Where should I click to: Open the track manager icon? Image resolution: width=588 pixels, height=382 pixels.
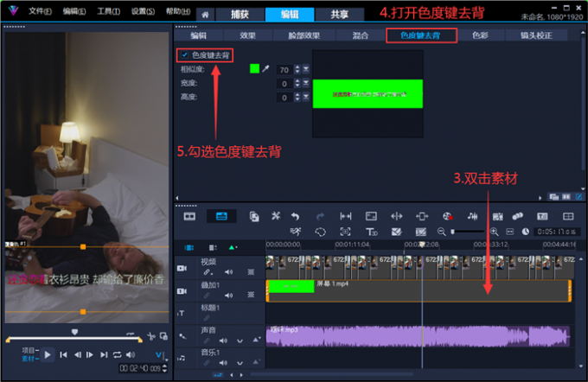click(213, 247)
